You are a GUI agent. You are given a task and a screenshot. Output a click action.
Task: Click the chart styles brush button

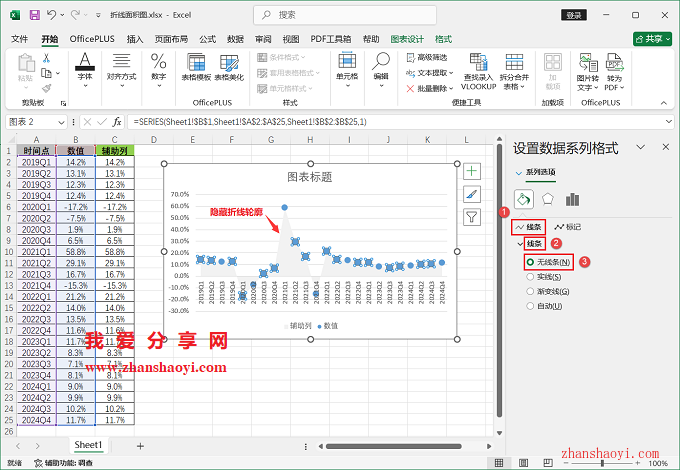pos(472,194)
